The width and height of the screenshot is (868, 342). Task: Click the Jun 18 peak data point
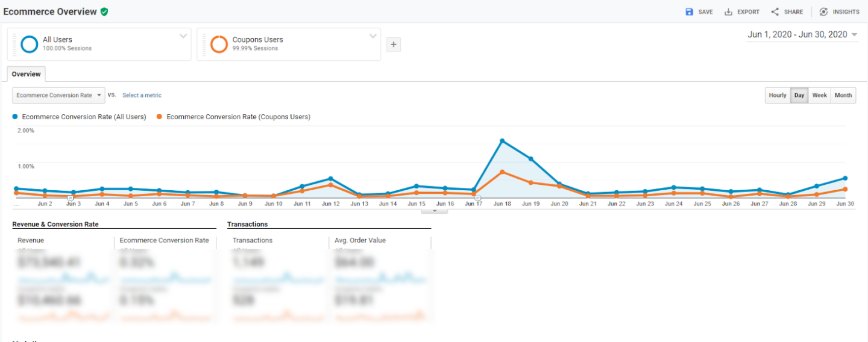(x=502, y=141)
